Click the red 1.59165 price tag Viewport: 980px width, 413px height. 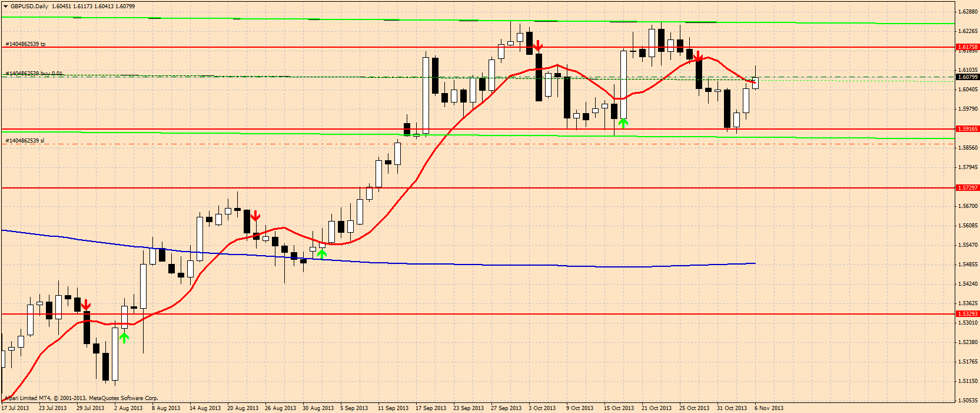(x=968, y=129)
